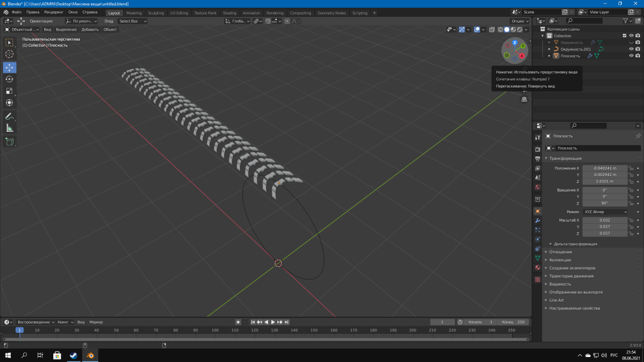Open the Опции options dropdown
Viewport: 644px width, 362px height.
click(x=520, y=21)
